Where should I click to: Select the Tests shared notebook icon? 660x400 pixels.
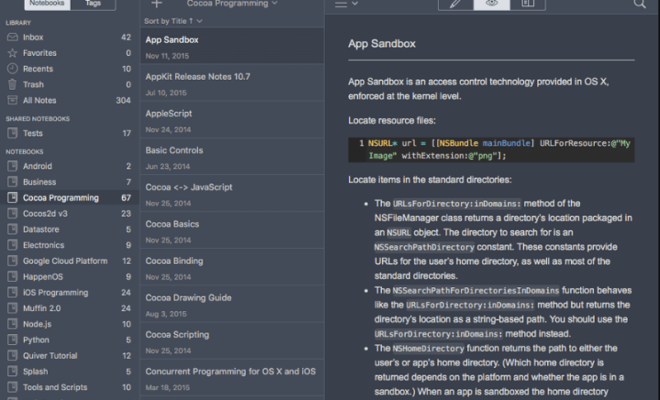pos(13,133)
